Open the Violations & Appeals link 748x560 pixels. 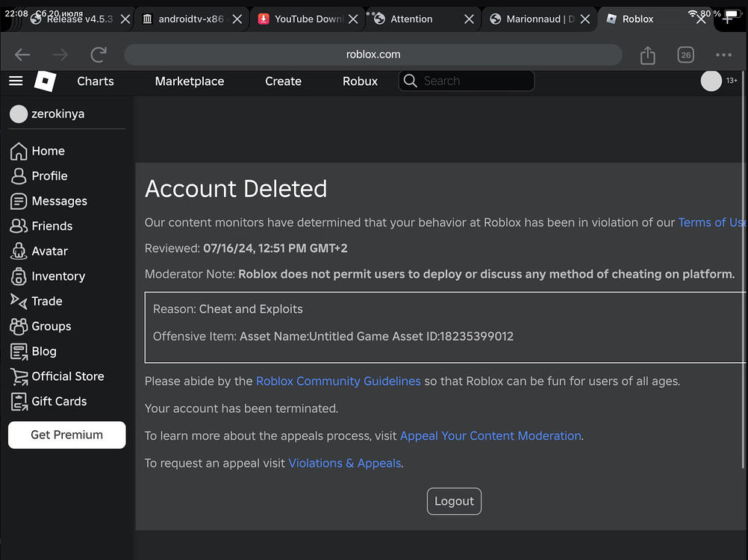tap(344, 463)
